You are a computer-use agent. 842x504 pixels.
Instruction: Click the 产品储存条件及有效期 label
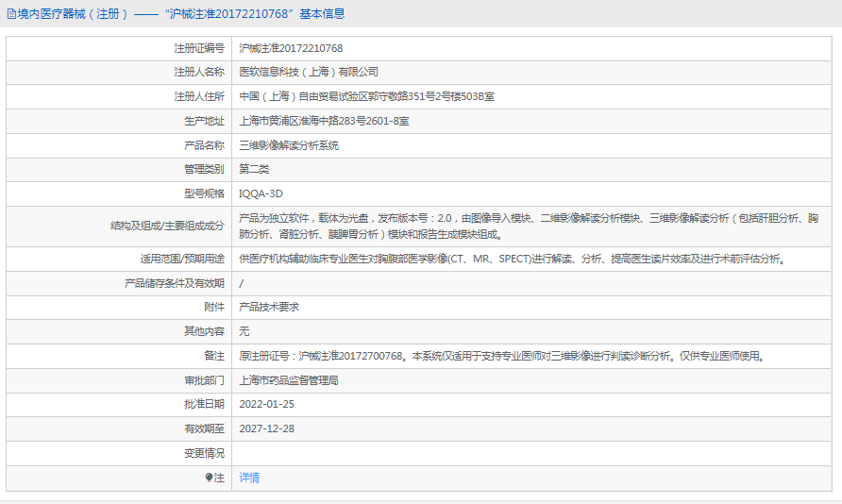click(x=175, y=283)
